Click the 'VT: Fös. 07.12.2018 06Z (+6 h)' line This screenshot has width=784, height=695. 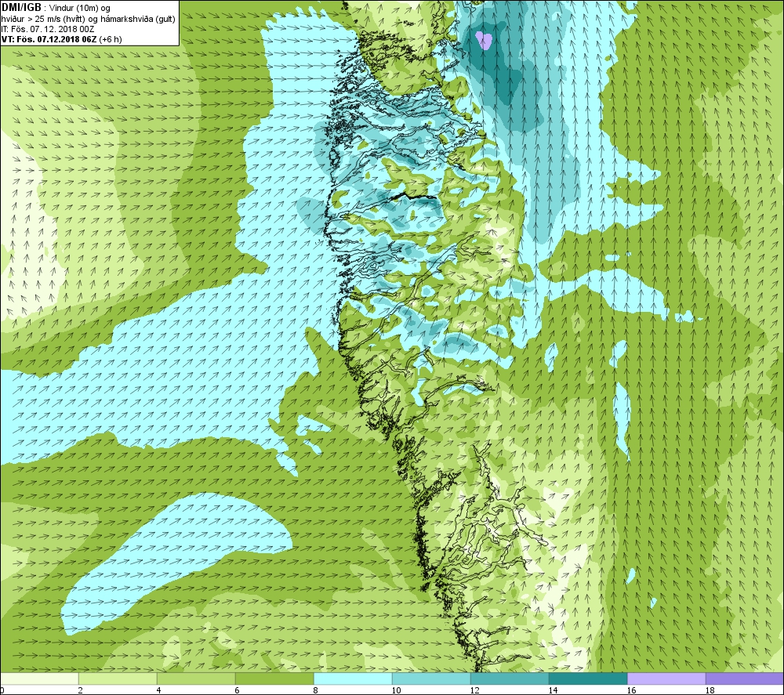point(61,39)
